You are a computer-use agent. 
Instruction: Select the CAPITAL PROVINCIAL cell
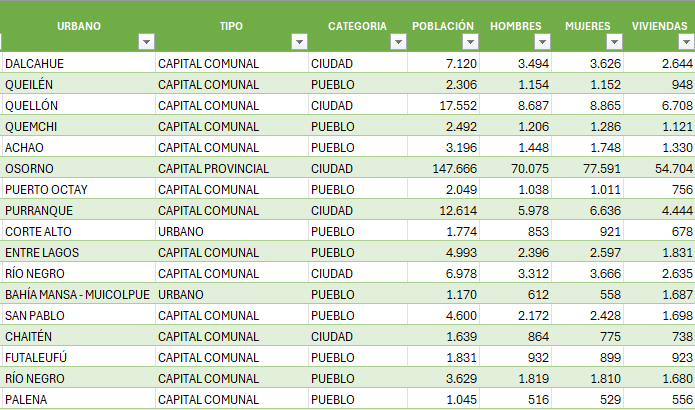232,168
